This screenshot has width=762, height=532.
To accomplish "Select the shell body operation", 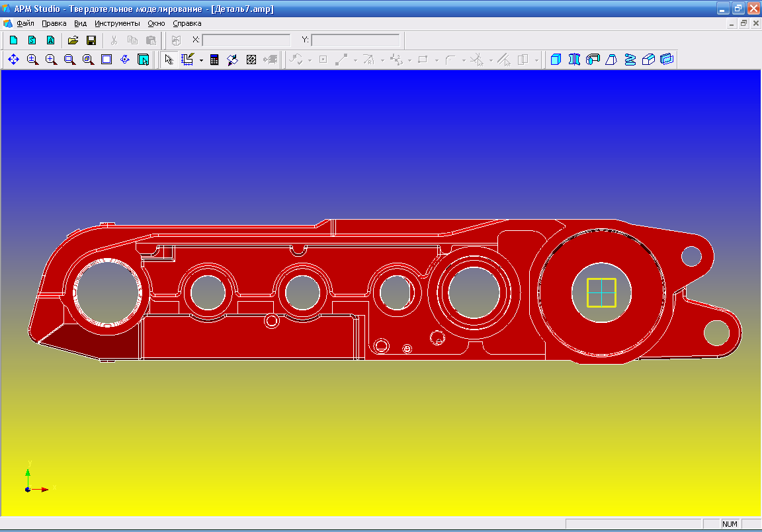I will click(667, 60).
